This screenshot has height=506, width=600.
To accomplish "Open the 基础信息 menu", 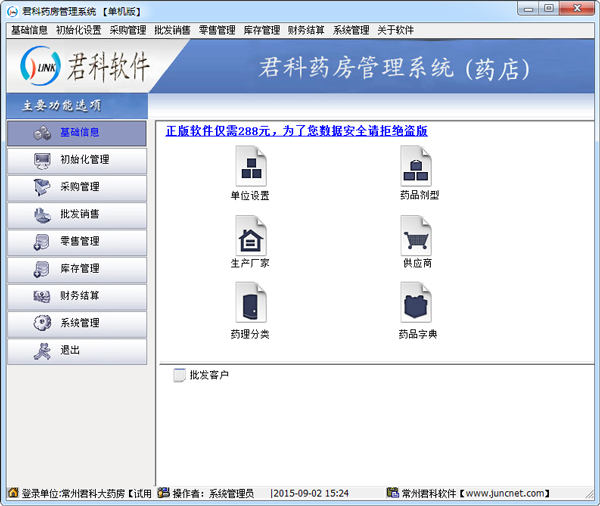I will click(29, 30).
